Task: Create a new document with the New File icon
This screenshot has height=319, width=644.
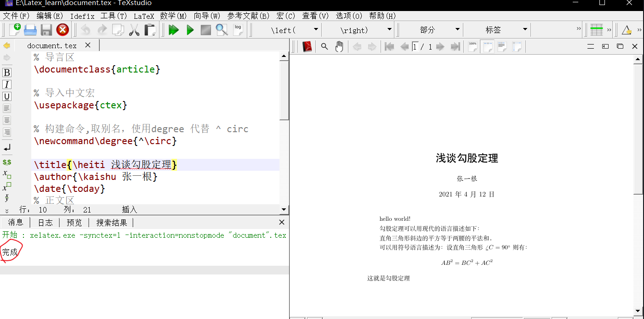Action: [x=15, y=30]
